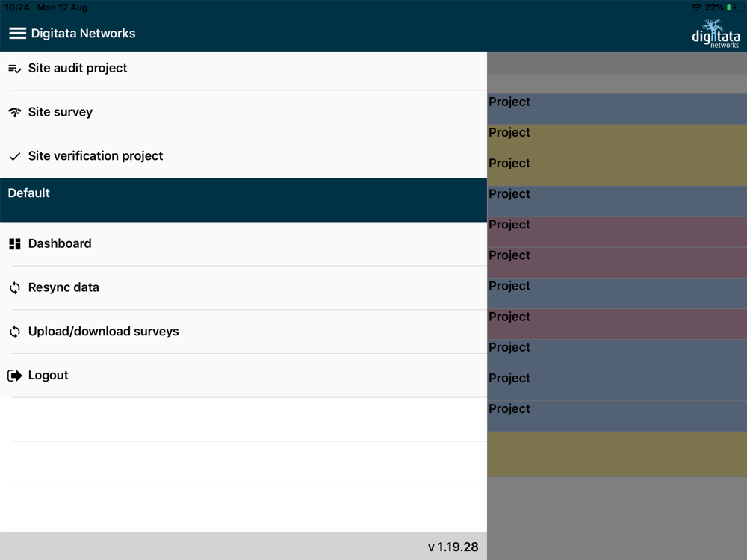The image size is (747, 560).
Task: Click the version number v 1.19.28
Action: click(453, 547)
